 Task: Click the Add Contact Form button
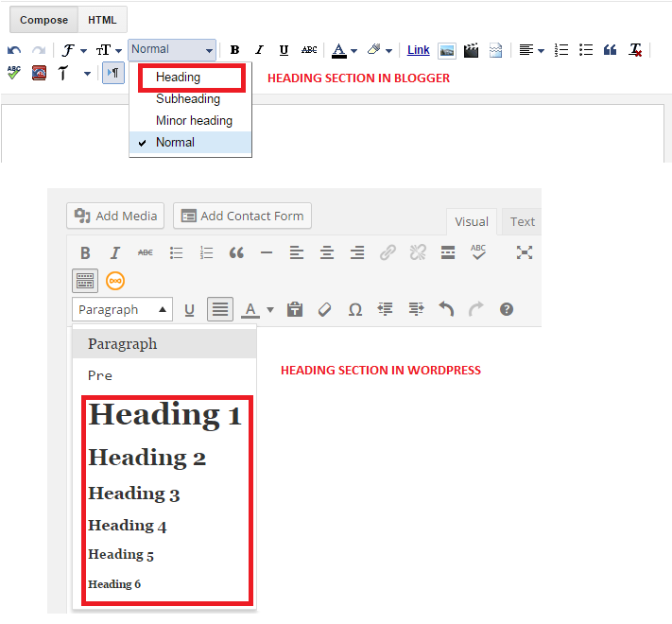(x=242, y=216)
